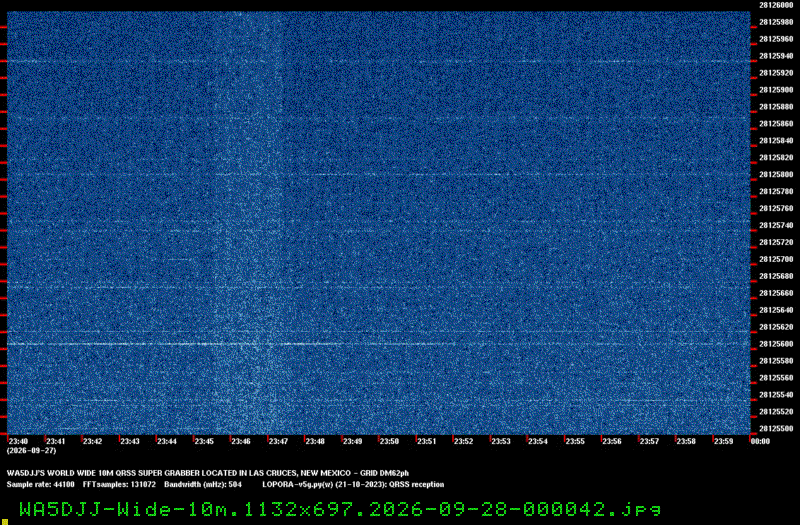The width and height of the screenshot is (800, 525).
Task: Click the Sample rate: 44100 text
Action: pyautogui.click(x=40, y=484)
